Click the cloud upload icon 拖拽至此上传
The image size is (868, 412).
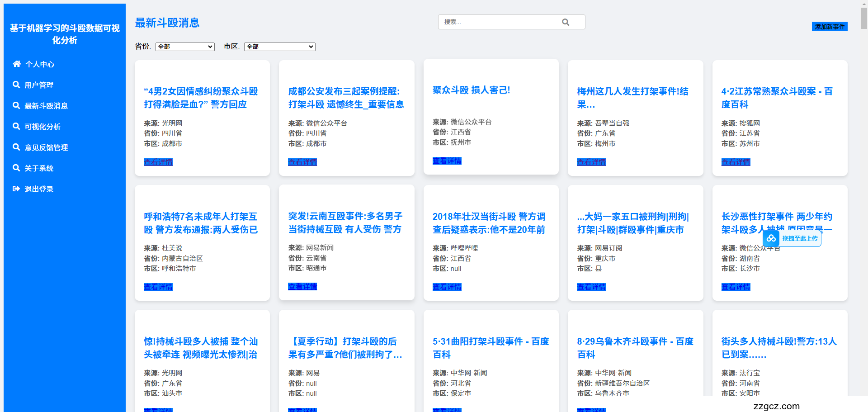tap(771, 238)
